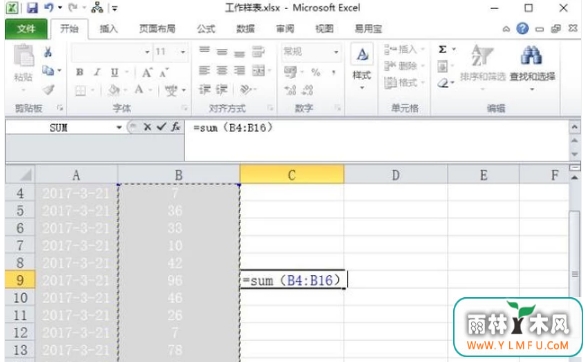Viewport: 588px width, 362px height.
Task: Click the Align Text Left icon
Action: point(204,71)
